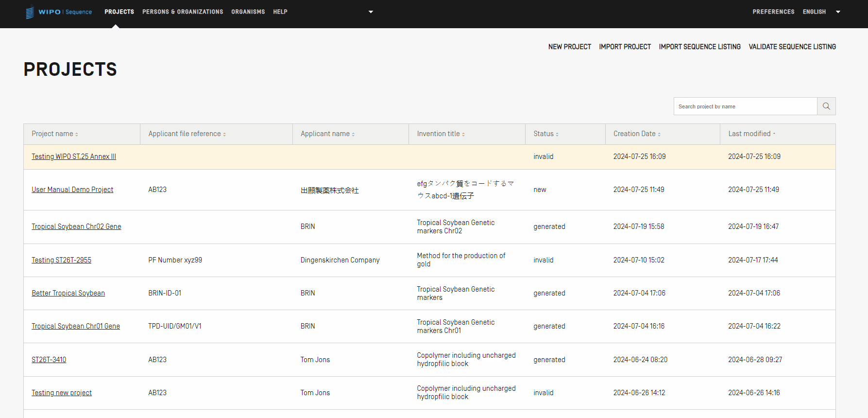Expand the dropdown arrow after Help
This screenshot has height=418, width=868.
click(x=371, y=12)
